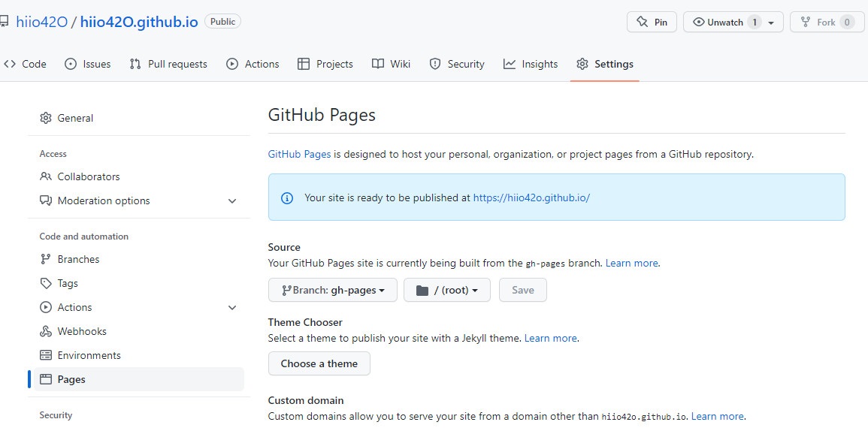
Task: Click the GitHub Pages documentation link
Action: point(300,154)
